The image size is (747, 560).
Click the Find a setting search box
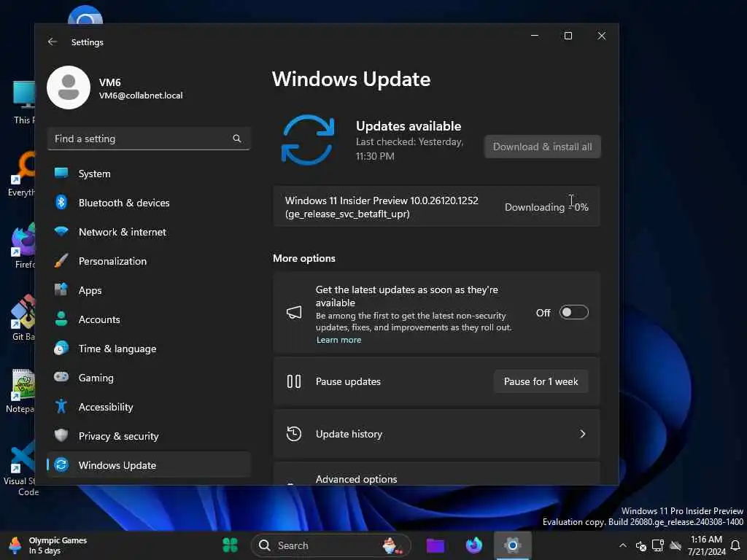(x=149, y=139)
